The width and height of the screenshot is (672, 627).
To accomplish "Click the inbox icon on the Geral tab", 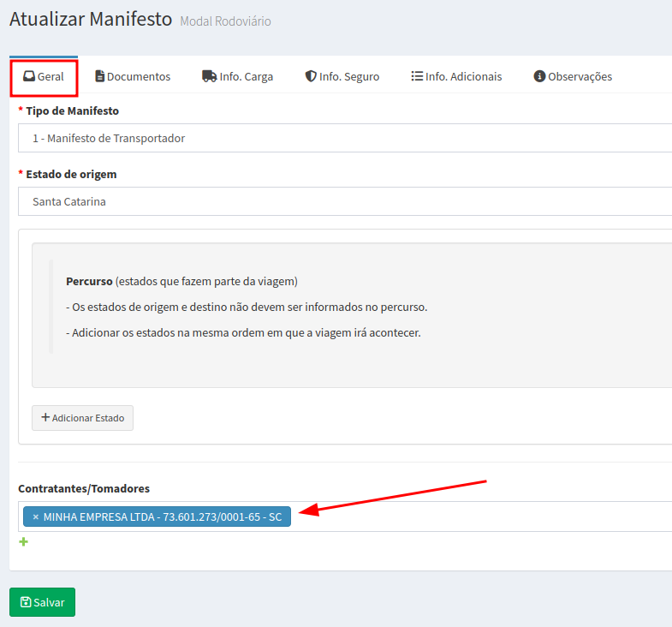I will coord(29,76).
